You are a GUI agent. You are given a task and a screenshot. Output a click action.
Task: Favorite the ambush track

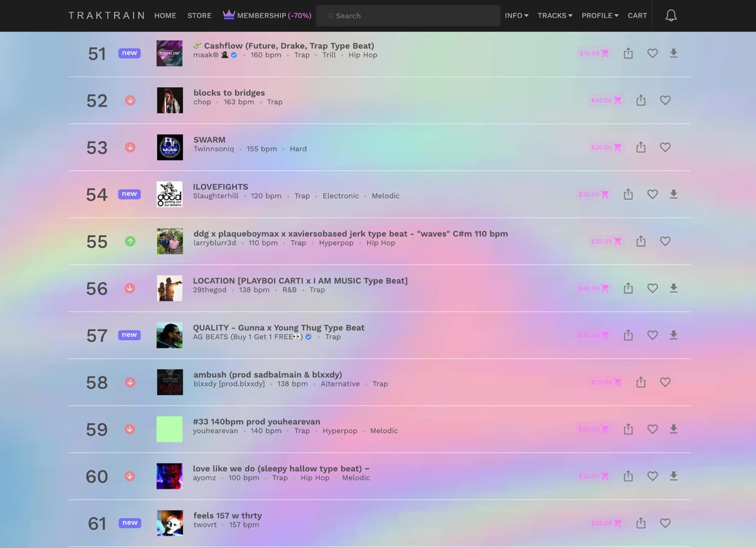point(665,382)
